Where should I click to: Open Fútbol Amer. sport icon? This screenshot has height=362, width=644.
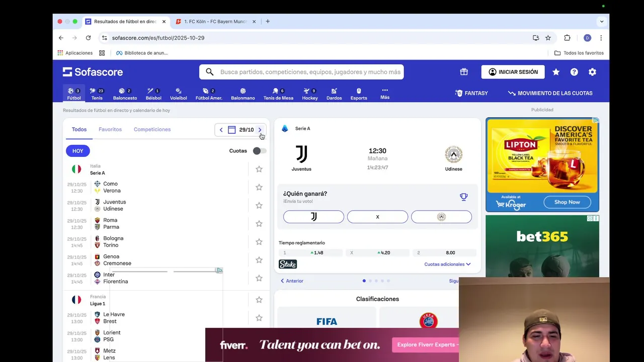[x=209, y=94]
